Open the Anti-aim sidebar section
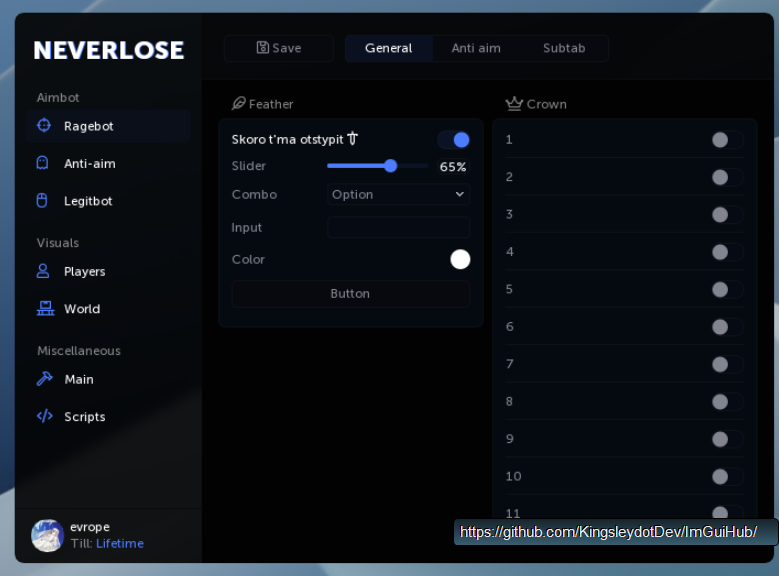Viewport: 779px width, 576px height. (109, 164)
